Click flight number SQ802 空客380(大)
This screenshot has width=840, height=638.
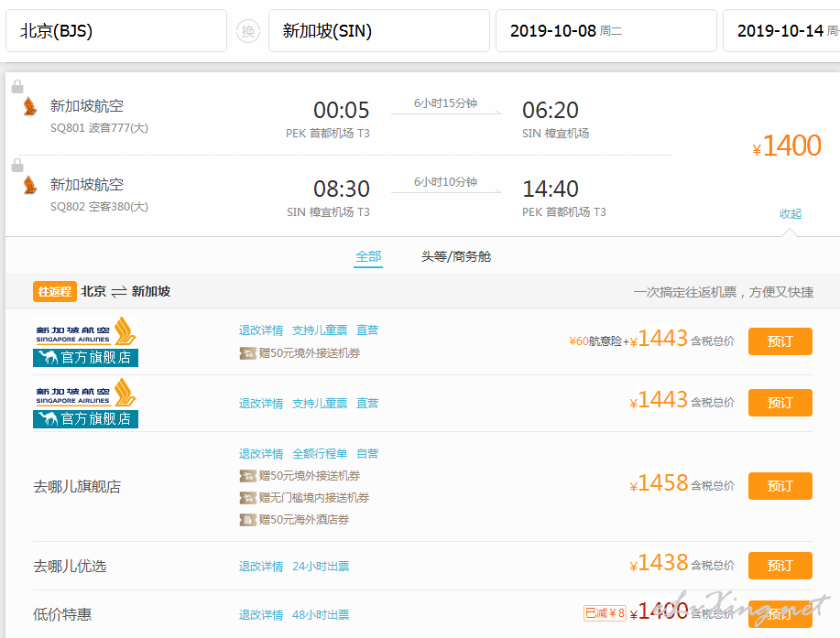(99, 207)
